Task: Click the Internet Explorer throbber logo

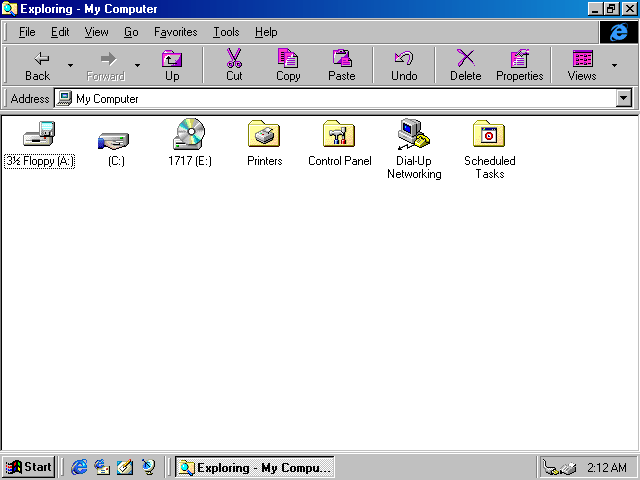Action: [618, 32]
